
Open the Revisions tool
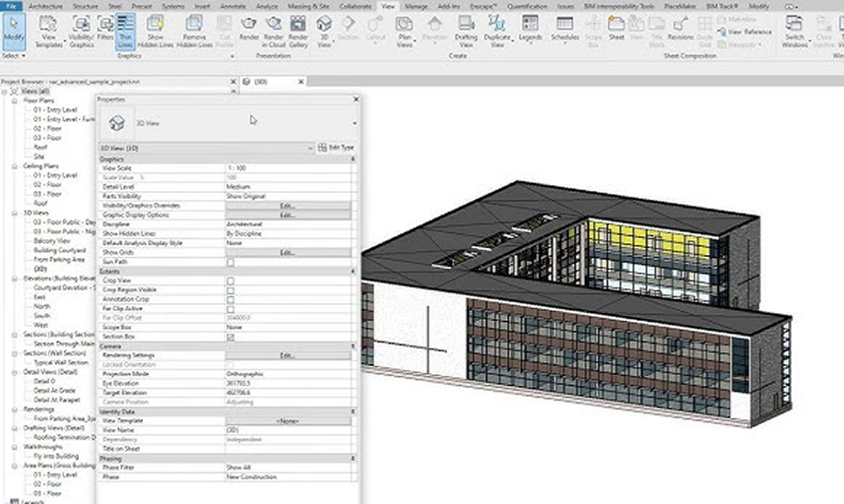coord(681,30)
